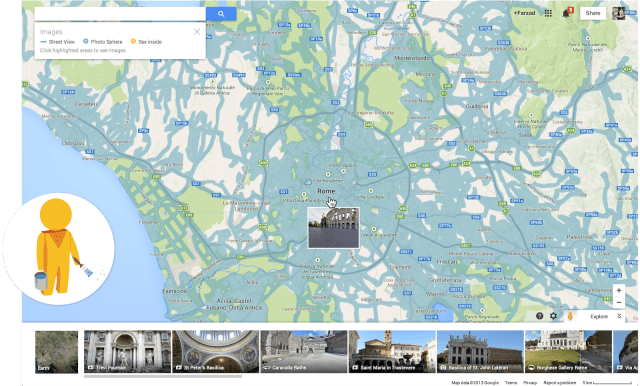640x386 pixels.
Task: Click the painter Pegman illustration
Action: tap(58, 249)
